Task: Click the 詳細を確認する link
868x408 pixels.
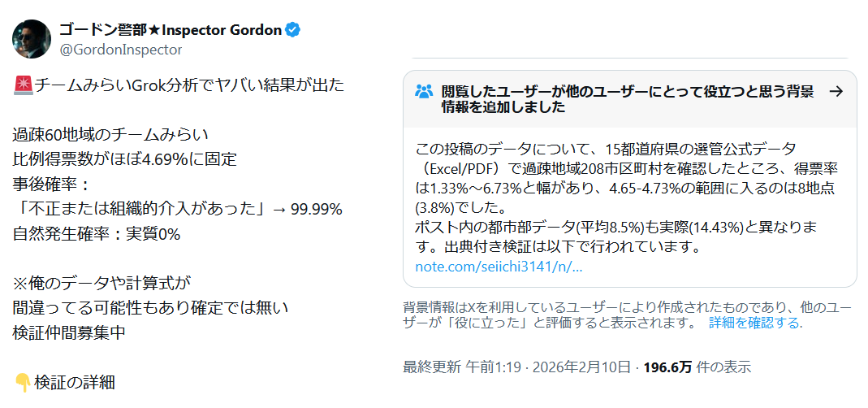Action: click(x=755, y=323)
